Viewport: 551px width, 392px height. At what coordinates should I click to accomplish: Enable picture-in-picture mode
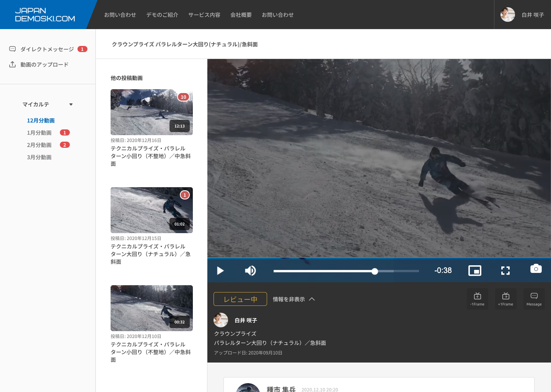474,271
